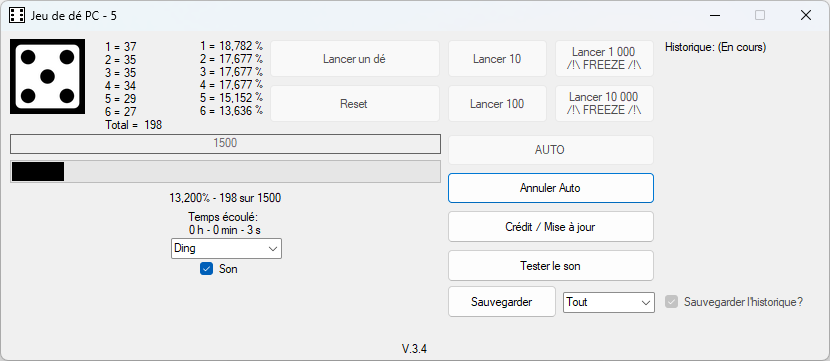830x361 pixels.
Task: Click Lancer 1 000 FREEZE button
Action: (604, 59)
